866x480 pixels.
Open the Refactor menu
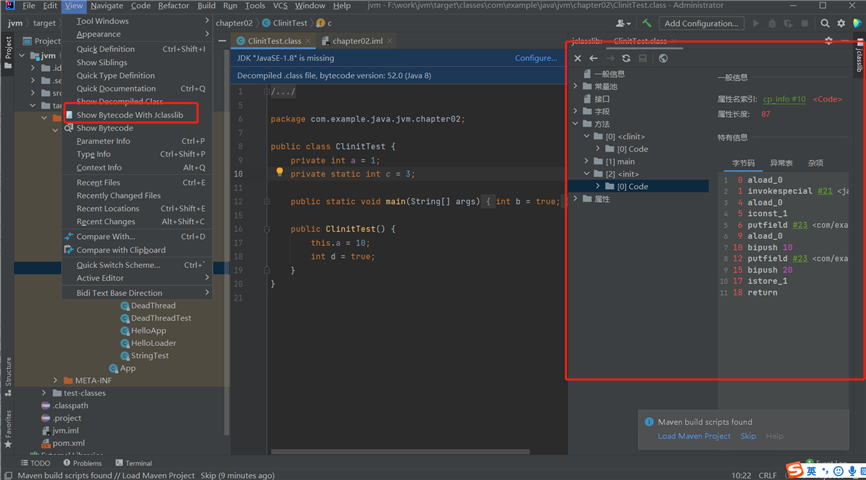point(173,6)
